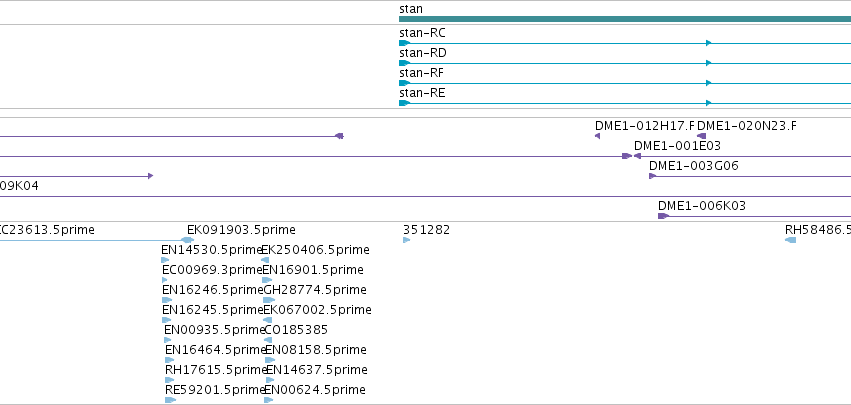Select the CO185385 EST label
The height and width of the screenshot is (405, 851).
pos(296,330)
